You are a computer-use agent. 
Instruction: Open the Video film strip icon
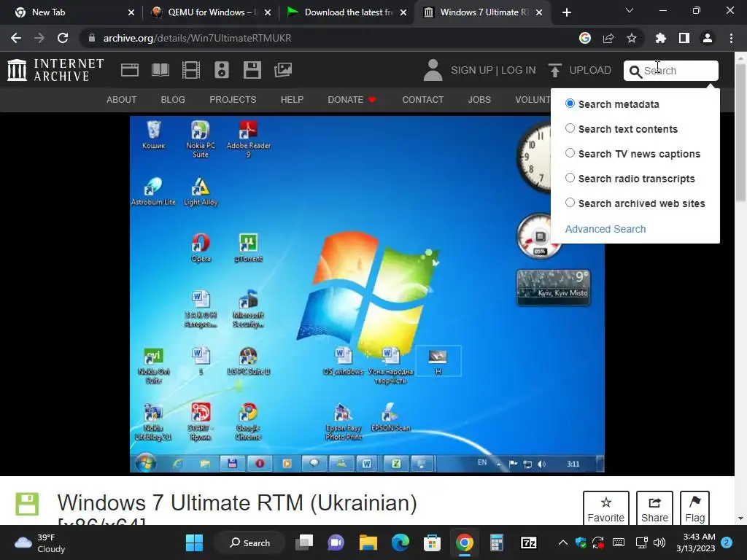[191, 70]
